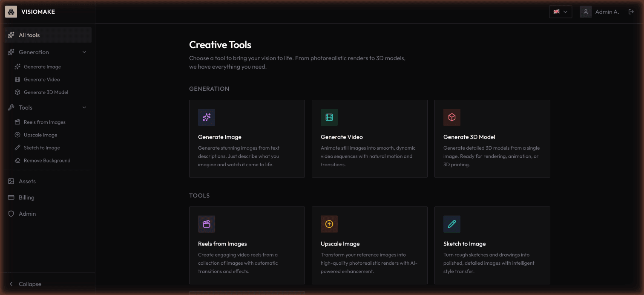Click the Generate Image sparkle icon
The image size is (644, 295).
pos(207,117)
